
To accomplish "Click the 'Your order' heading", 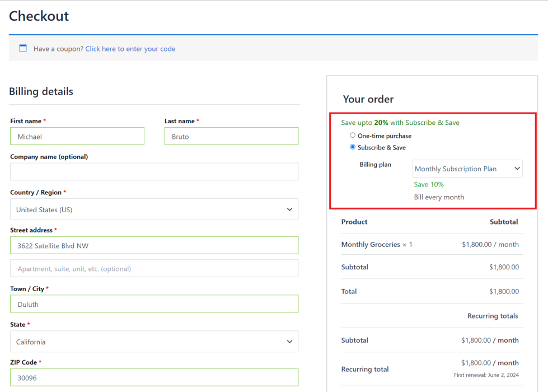I will click(x=368, y=99).
